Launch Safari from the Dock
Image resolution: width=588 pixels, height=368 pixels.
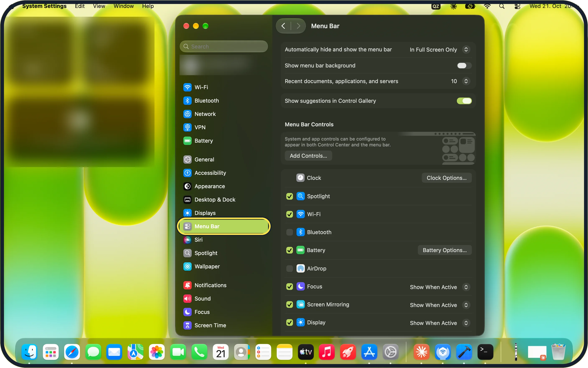click(72, 352)
